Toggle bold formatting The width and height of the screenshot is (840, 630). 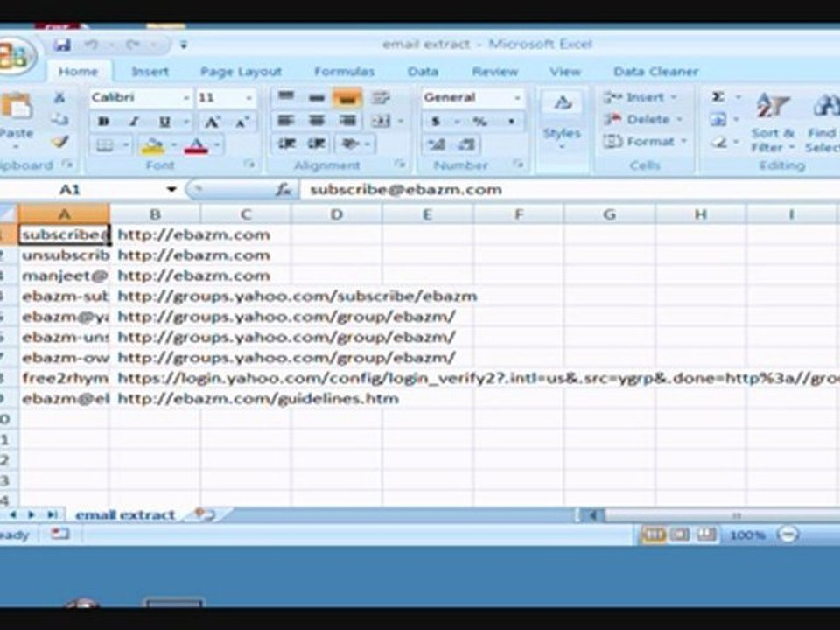point(104,122)
